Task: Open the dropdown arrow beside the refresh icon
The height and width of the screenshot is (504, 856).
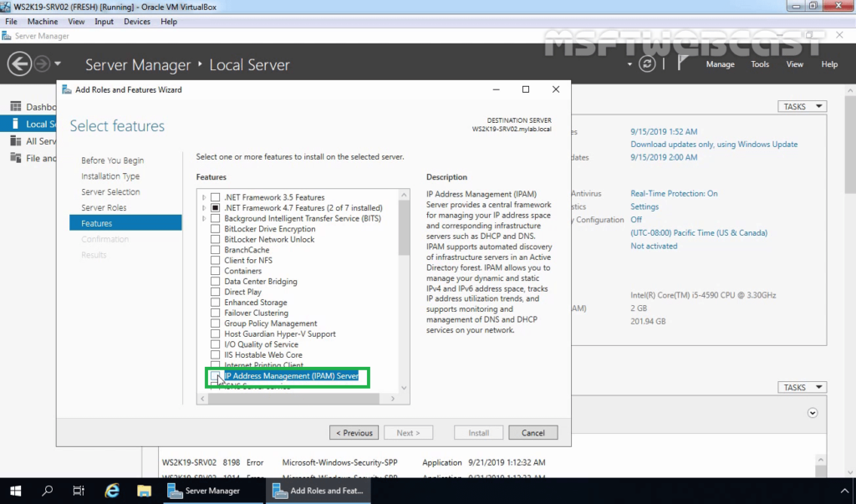Action: 629,64
